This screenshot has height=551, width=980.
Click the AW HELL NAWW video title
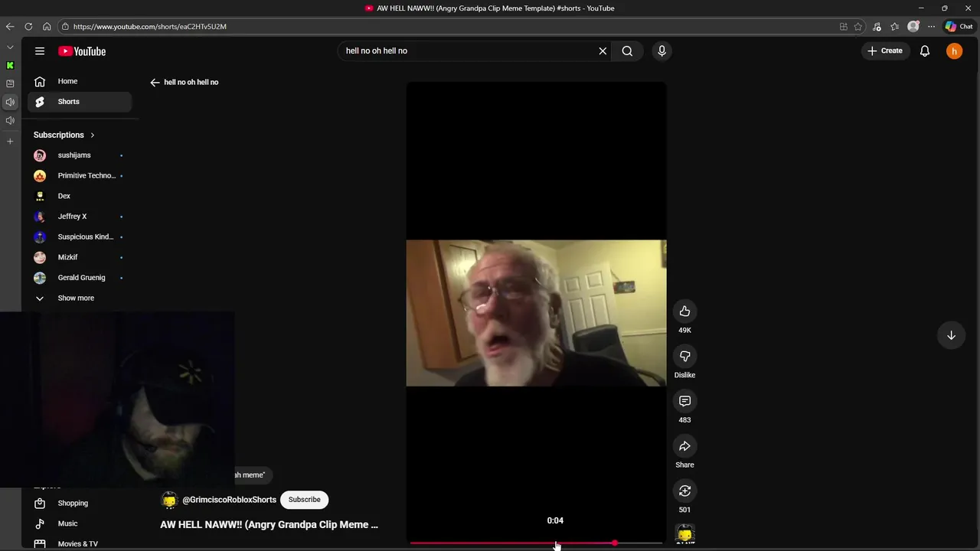[269, 525]
